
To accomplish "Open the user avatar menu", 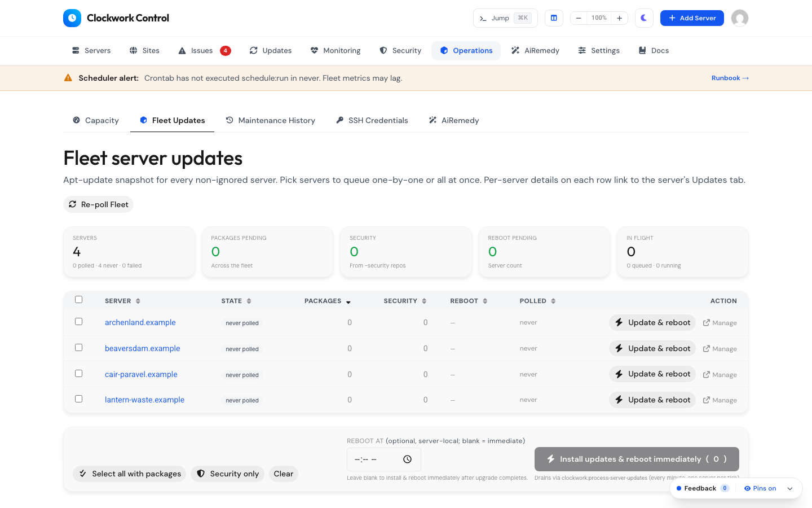I will point(740,18).
